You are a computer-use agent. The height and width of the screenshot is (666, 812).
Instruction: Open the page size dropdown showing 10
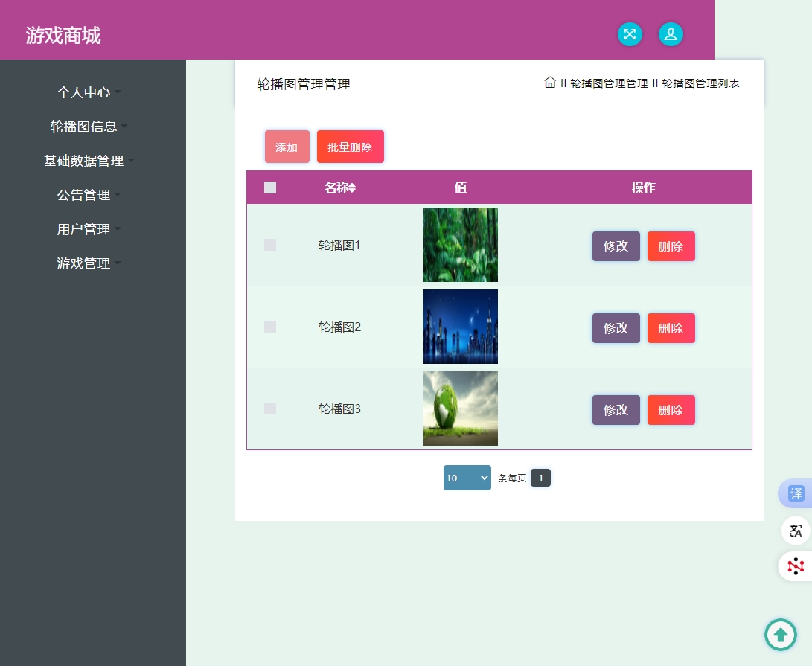(x=467, y=478)
